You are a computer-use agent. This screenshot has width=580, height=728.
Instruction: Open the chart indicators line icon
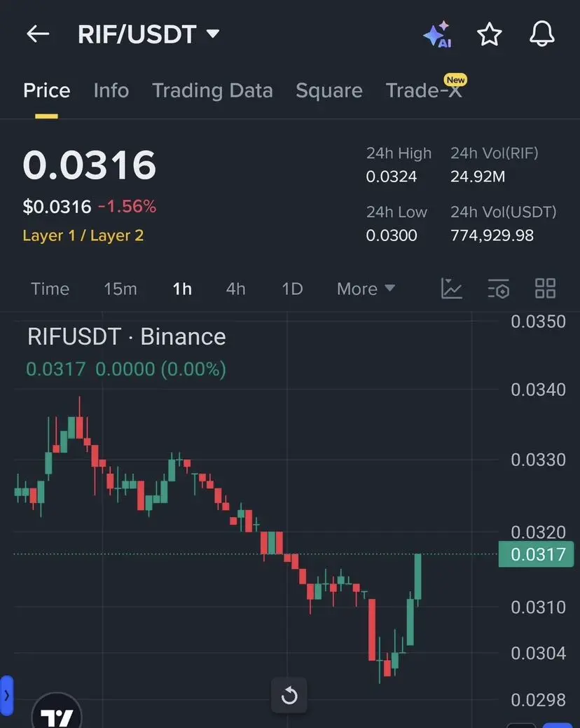(452, 288)
